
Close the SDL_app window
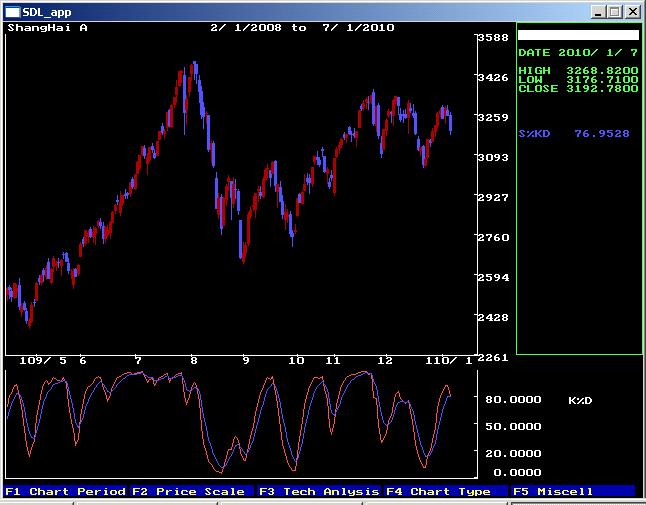(632, 12)
